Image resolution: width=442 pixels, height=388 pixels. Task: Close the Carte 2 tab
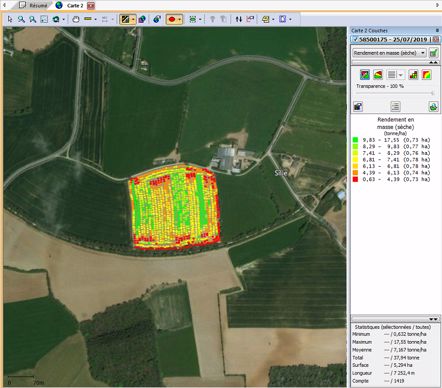[x=91, y=6]
